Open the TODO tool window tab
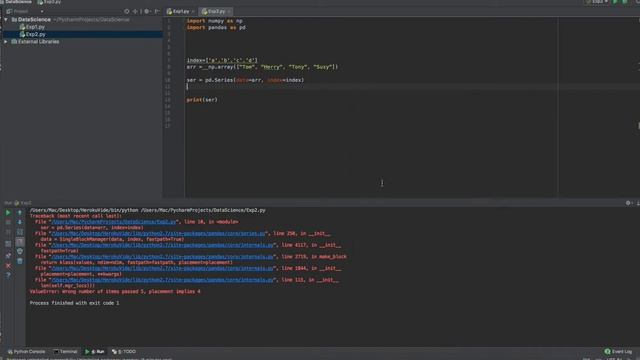 tap(124, 351)
